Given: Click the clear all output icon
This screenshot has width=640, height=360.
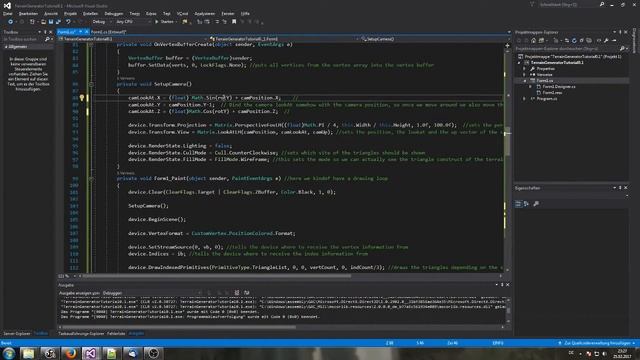Looking at the screenshot, I should [237, 293].
